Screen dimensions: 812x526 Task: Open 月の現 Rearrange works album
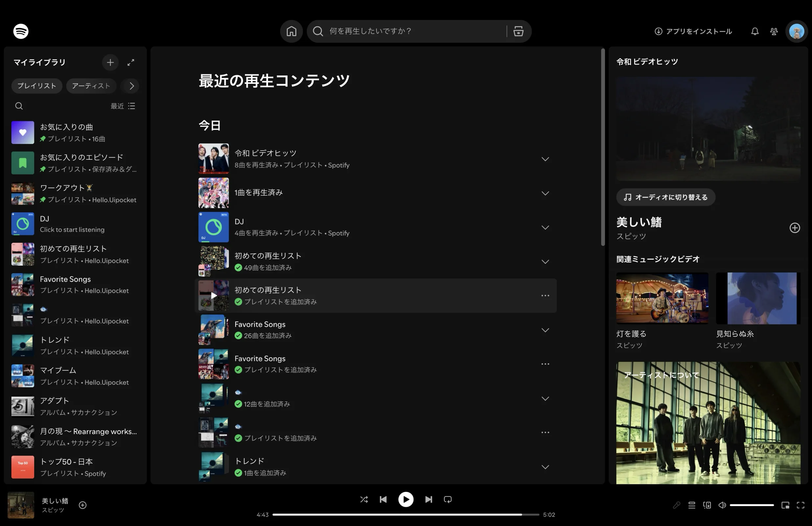pyautogui.click(x=75, y=437)
